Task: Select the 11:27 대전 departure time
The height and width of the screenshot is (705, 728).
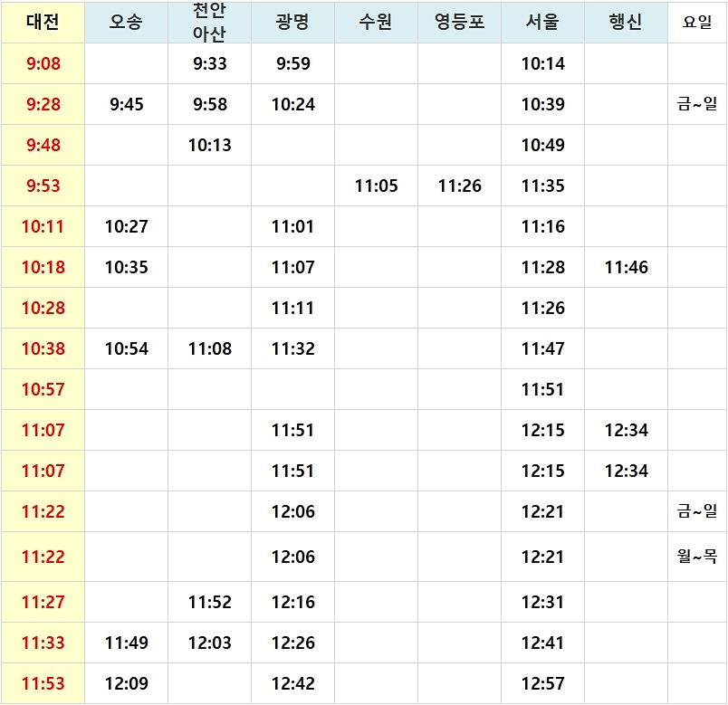Action: (x=43, y=602)
